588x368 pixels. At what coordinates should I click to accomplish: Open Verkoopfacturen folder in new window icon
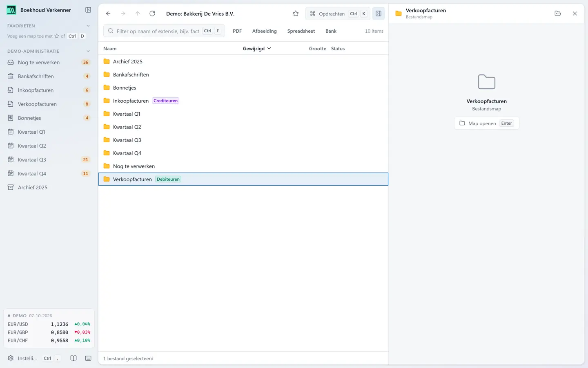558,13
